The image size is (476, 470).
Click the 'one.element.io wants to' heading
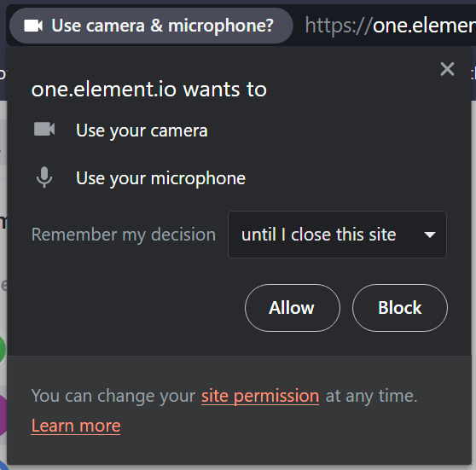[x=148, y=90]
